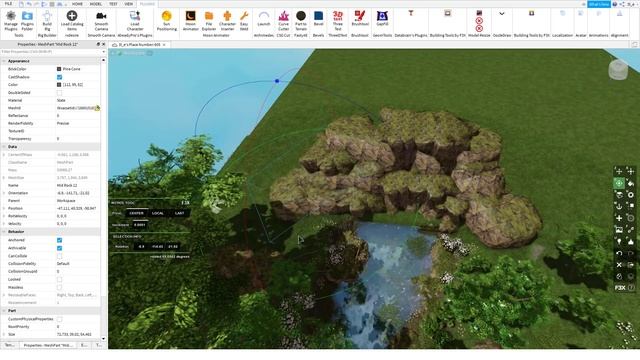Set pivot to LOCAL in Rotate Tool
This screenshot has height=360, width=640.
click(158, 213)
